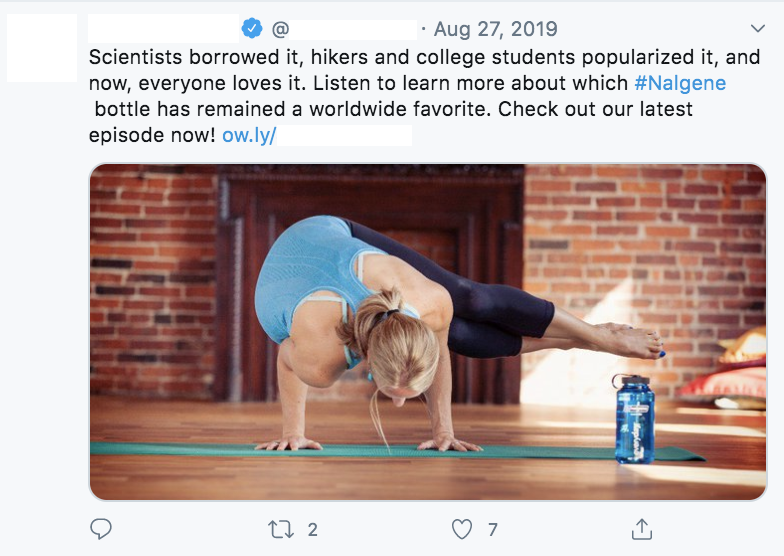Retweet this post using the retweet icon
The image size is (784, 556).
(281, 528)
